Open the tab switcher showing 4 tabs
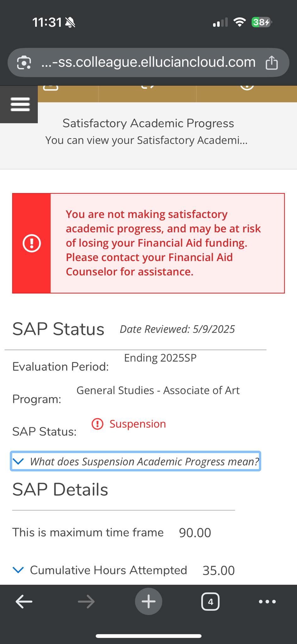The image size is (297, 644). (210, 602)
